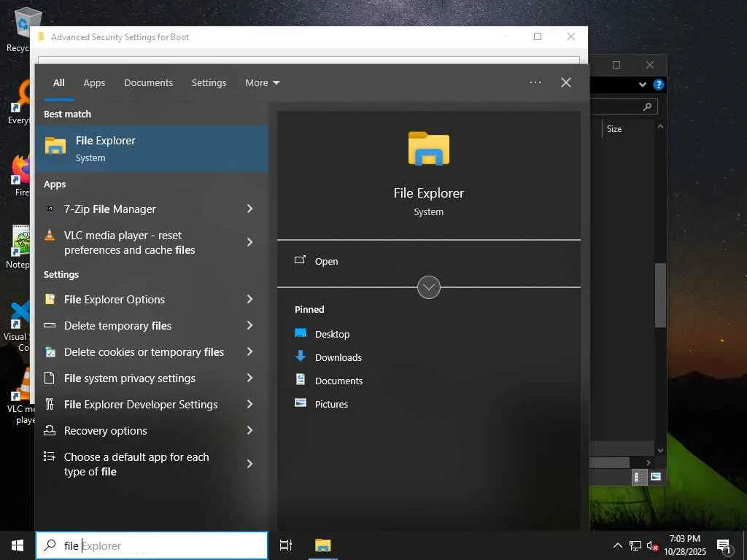Click the File Explorer Options settings icon
This screenshot has width=747, height=560.
(x=50, y=299)
